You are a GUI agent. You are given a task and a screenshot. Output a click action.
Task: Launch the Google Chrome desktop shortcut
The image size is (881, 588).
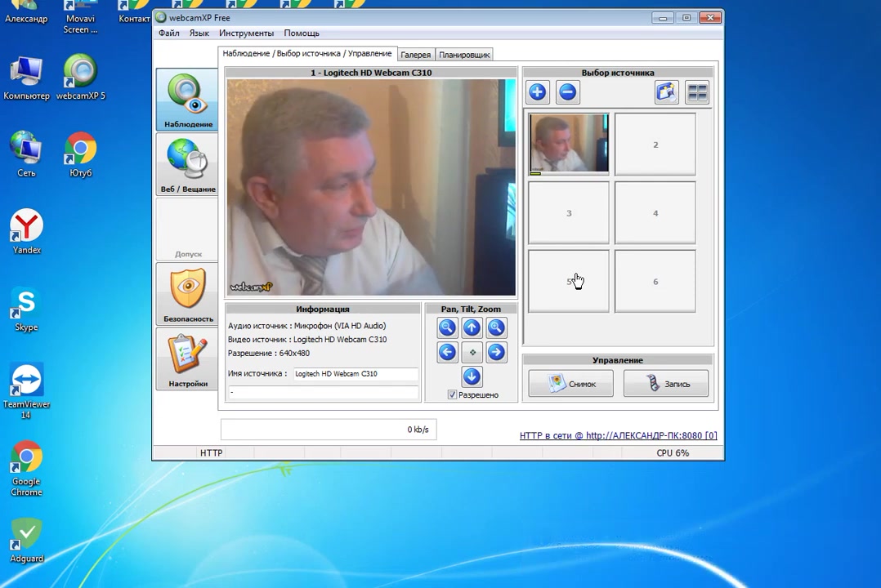[x=26, y=469]
